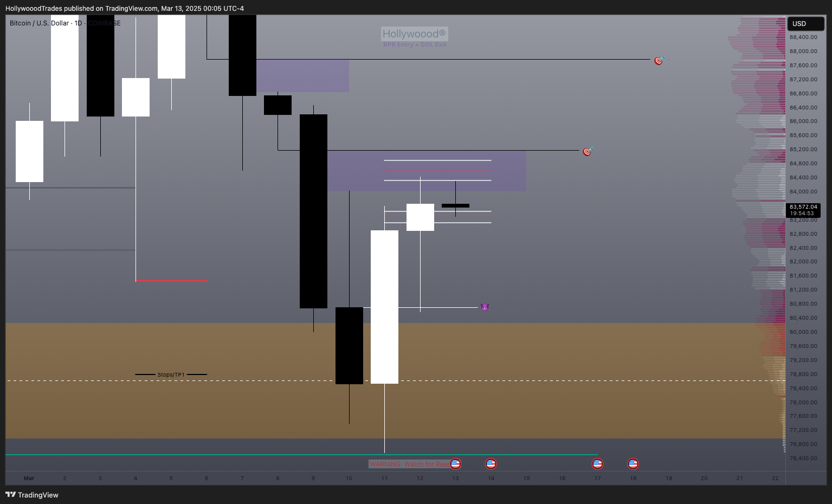Click the 88,000.00 price axis label
Image resolution: width=832 pixels, height=504 pixels.
click(803, 51)
